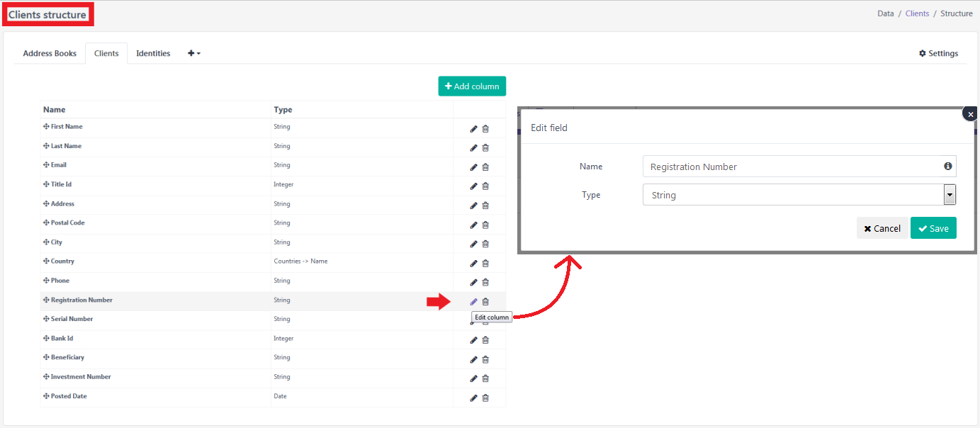Image resolution: width=980 pixels, height=428 pixels.
Task: Switch to the Address Books tab
Action: pos(50,52)
